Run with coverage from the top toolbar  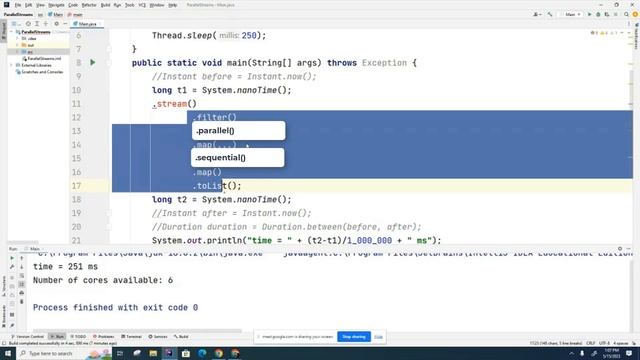tap(607, 14)
